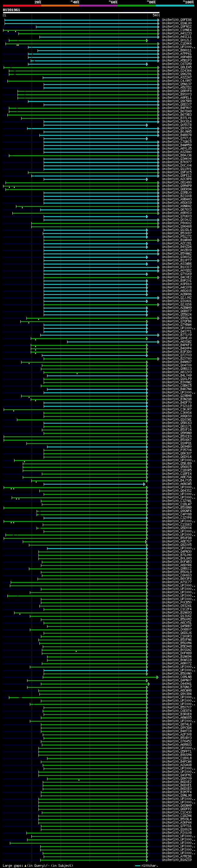
Task: Select label UniRef100_Q04TX0
Action: [177, 365]
